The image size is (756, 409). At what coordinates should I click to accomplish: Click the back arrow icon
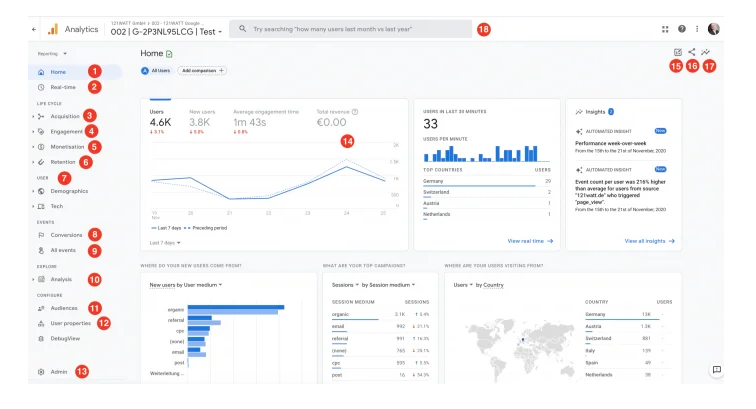tap(34, 30)
